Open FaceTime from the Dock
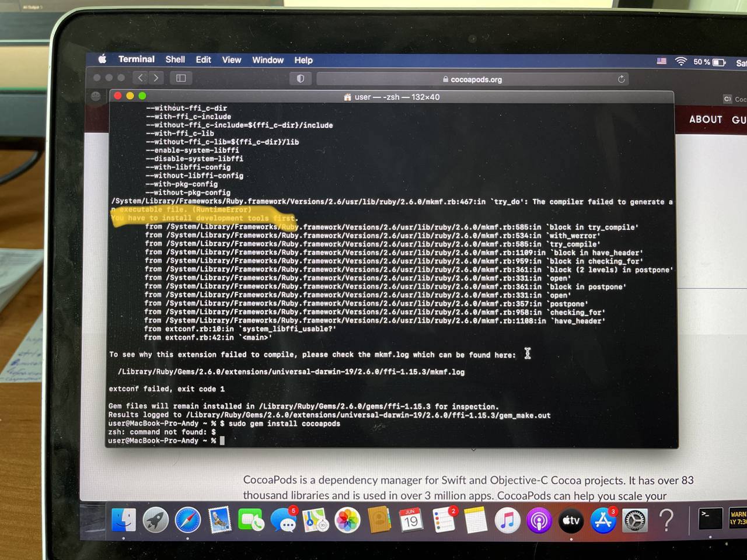 (251, 520)
